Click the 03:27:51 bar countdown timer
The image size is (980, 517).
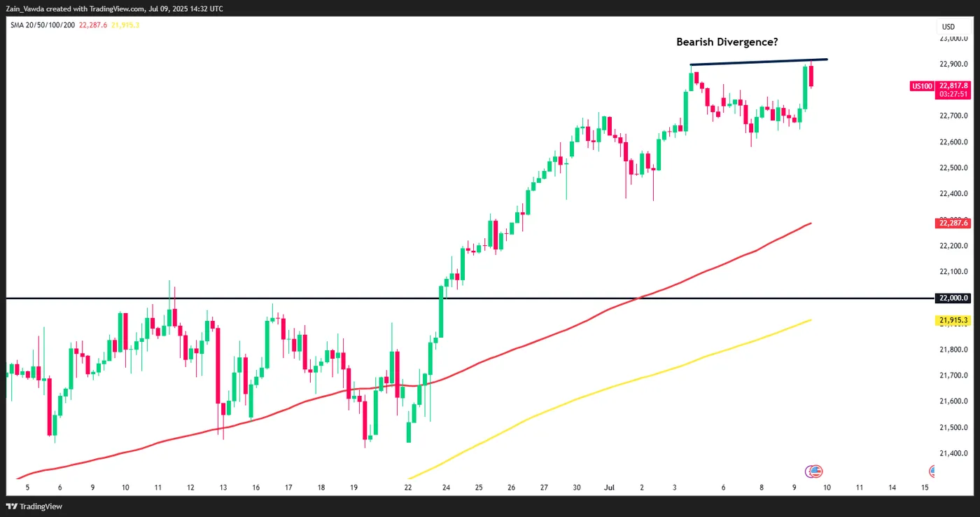(x=953, y=93)
